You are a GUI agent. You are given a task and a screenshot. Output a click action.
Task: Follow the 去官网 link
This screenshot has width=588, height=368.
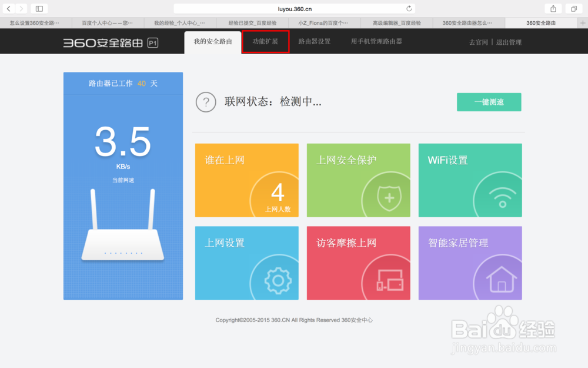pos(479,42)
